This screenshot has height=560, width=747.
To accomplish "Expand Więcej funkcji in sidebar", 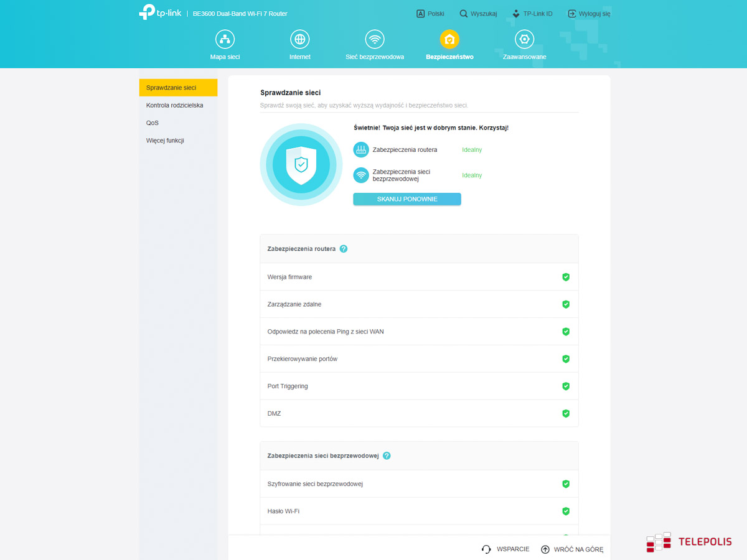I will pos(165,141).
